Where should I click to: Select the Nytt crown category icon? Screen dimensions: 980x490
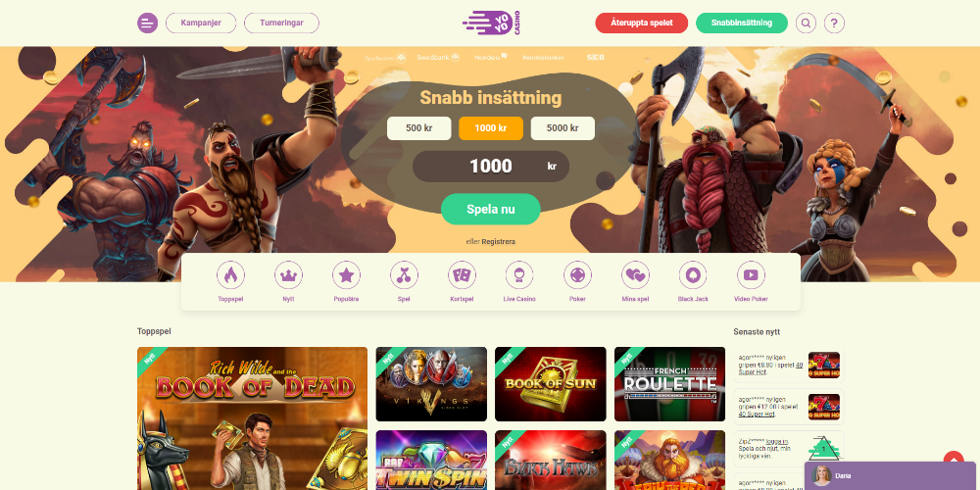(288, 275)
